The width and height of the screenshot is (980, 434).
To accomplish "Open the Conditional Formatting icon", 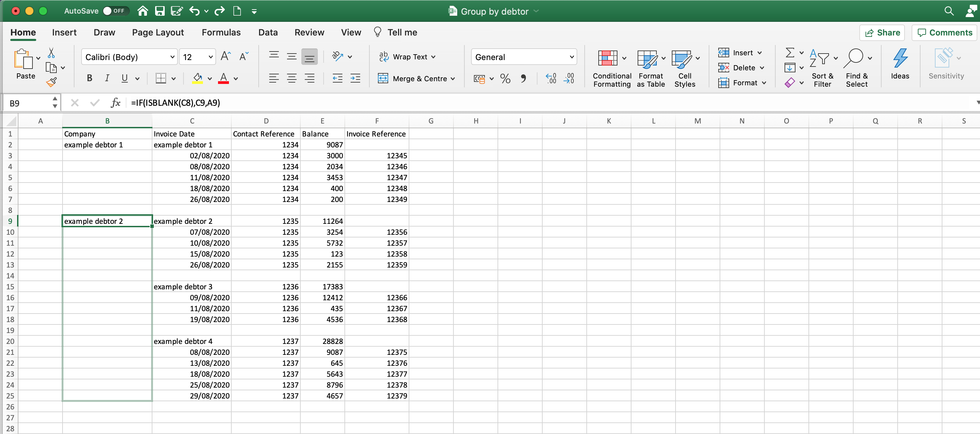I will 608,58.
